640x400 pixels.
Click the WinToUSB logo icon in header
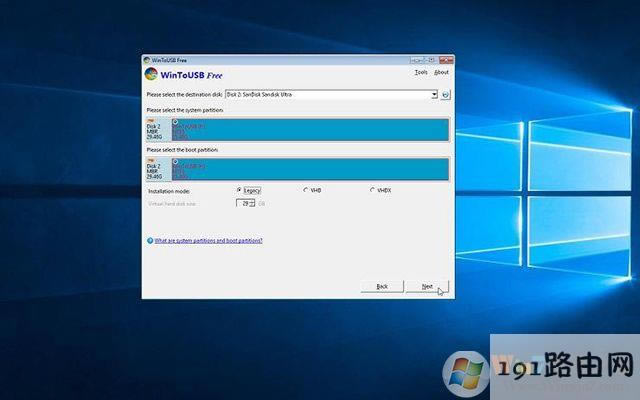(x=150, y=73)
